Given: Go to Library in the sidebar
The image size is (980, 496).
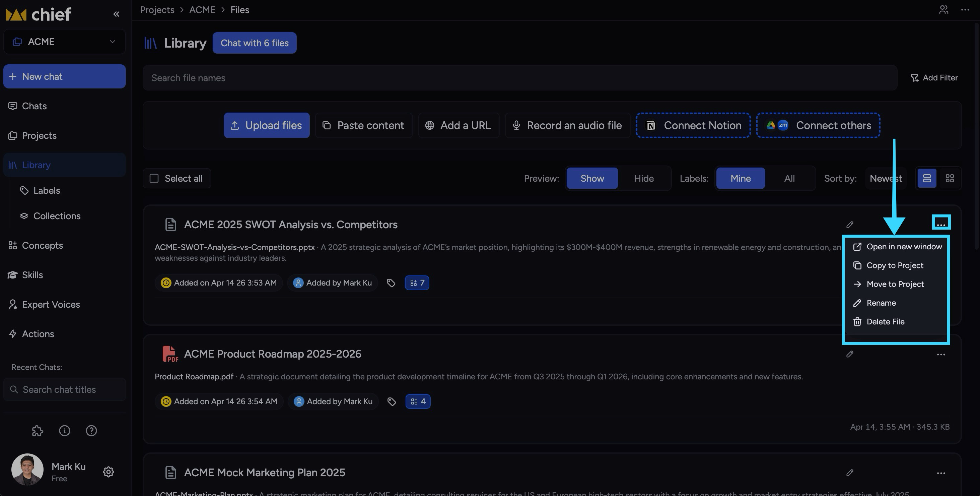Looking at the screenshot, I should pos(64,165).
